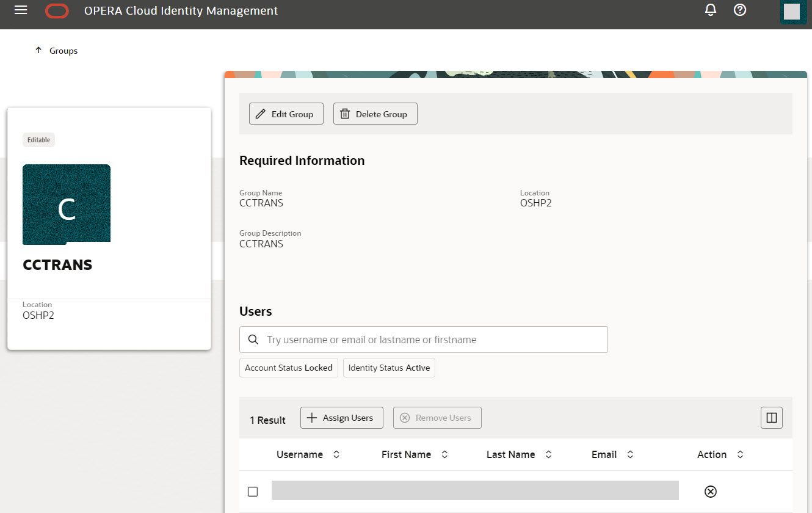Open the user avatar menu
Screen dimensions: 812x513
pyautogui.click(x=792, y=10)
